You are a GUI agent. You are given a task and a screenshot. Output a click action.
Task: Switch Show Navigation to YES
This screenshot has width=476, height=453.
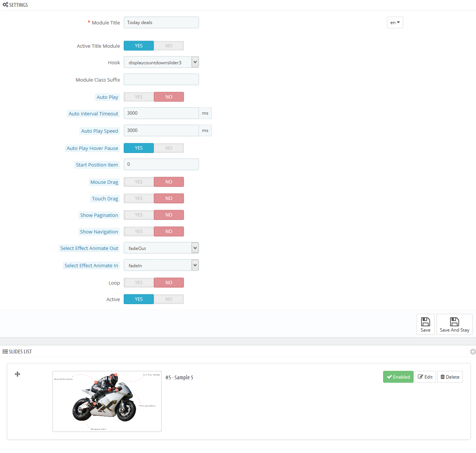pyautogui.click(x=139, y=232)
